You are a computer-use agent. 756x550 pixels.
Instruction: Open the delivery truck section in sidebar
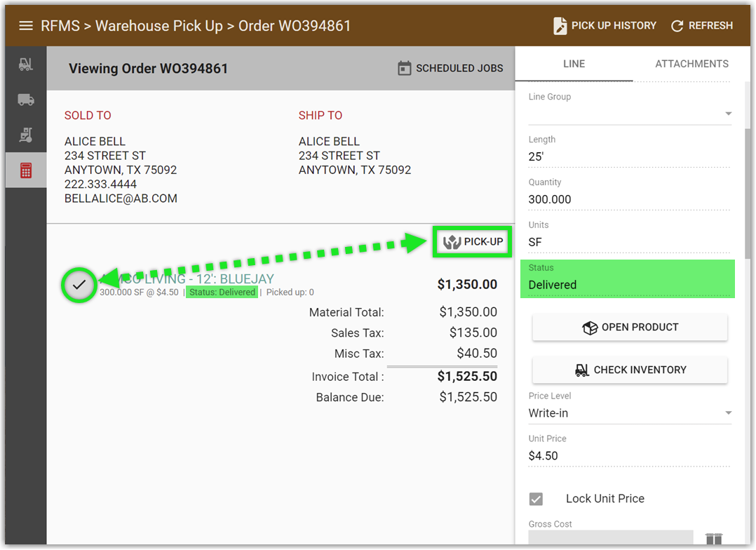(25, 99)
